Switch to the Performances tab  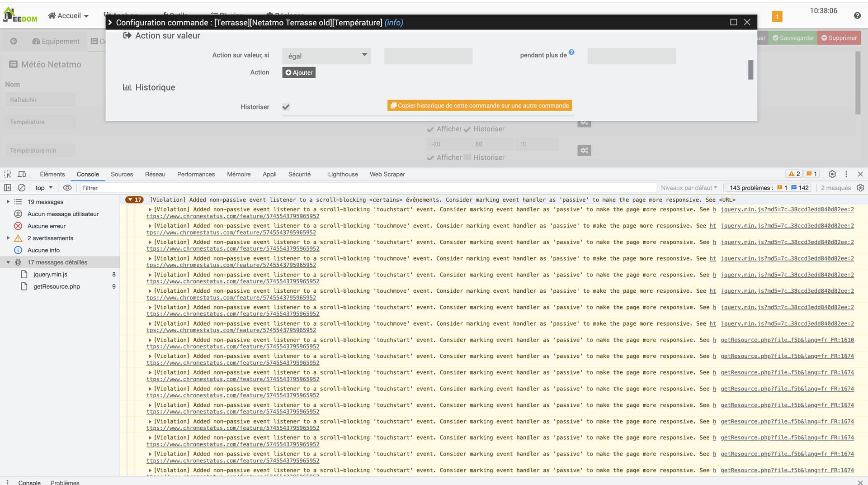click(x=196, y=174)
